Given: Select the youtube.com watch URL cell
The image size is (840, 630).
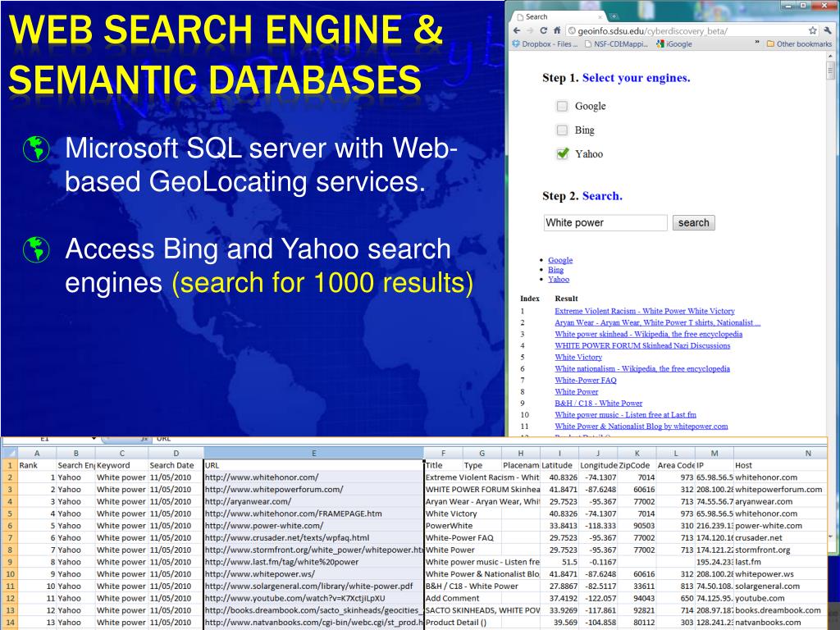Looking at the screenshot, I should 314,598.
